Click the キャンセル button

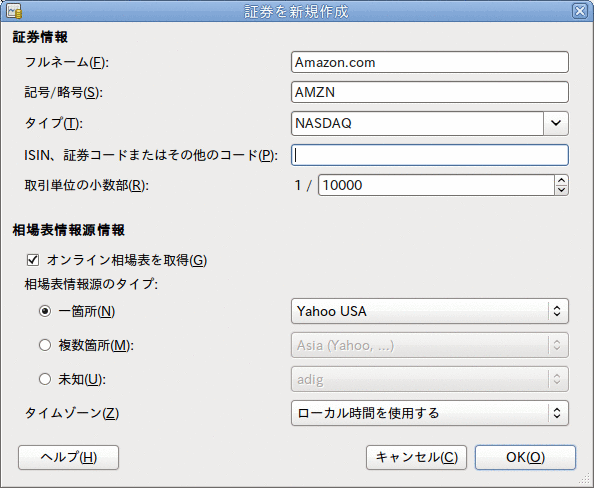tap(416, 457)
